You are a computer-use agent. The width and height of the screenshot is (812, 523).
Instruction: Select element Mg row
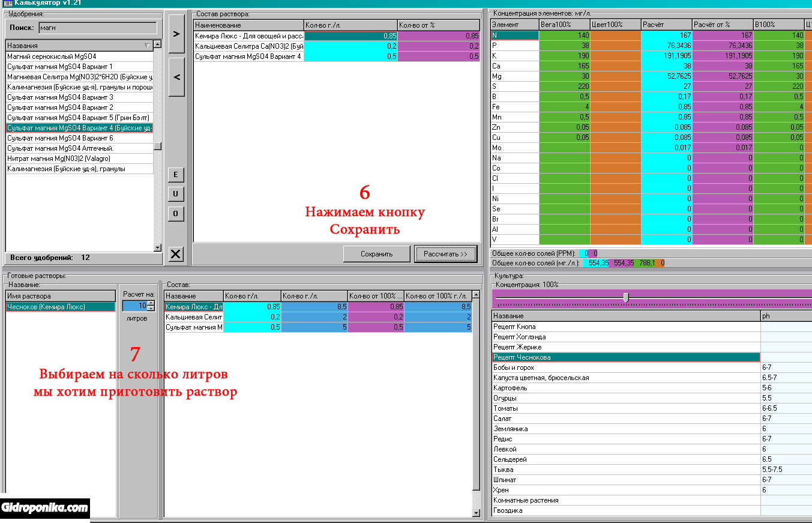(x=514, y=76)
